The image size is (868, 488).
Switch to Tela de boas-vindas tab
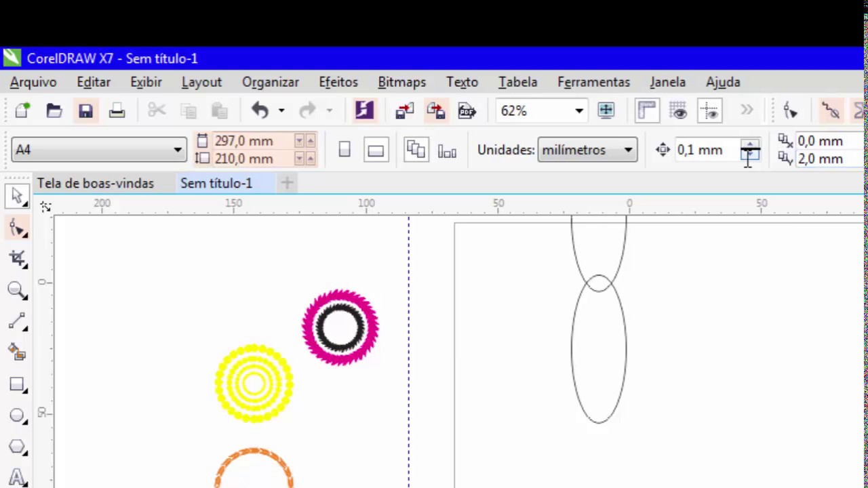(x=96, y=183)
